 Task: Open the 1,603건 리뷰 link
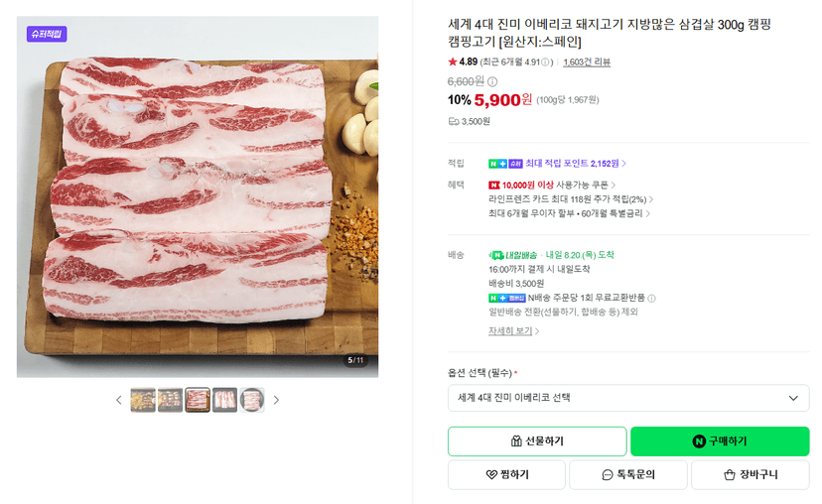coord(587,63)
